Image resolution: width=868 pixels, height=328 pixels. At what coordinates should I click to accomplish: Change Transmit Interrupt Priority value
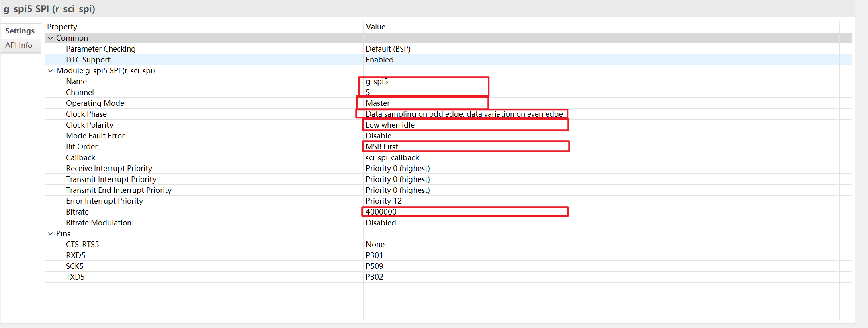[x=398, y=179]
